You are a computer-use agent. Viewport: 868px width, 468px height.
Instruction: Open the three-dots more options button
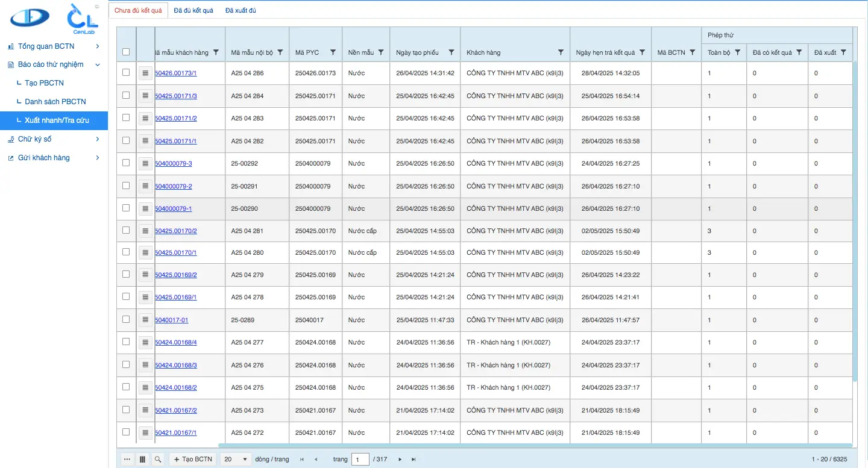pos(127,459)
